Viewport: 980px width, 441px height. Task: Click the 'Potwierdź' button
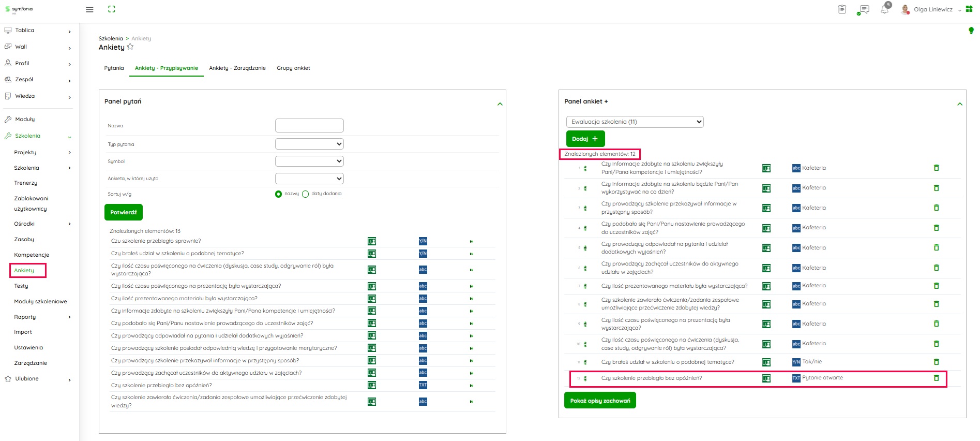tap(124, 212)
